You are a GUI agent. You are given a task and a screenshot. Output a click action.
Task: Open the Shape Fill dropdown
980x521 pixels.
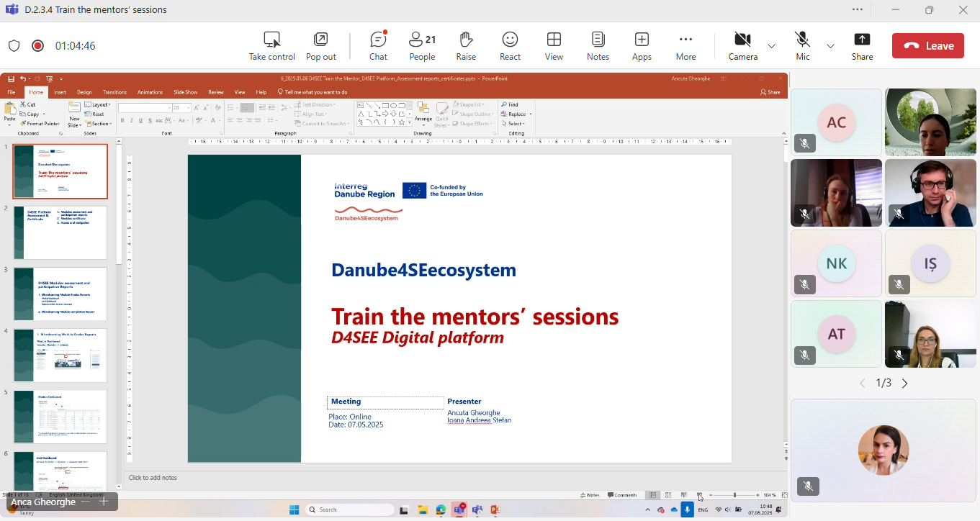click(x=468, y=104)
